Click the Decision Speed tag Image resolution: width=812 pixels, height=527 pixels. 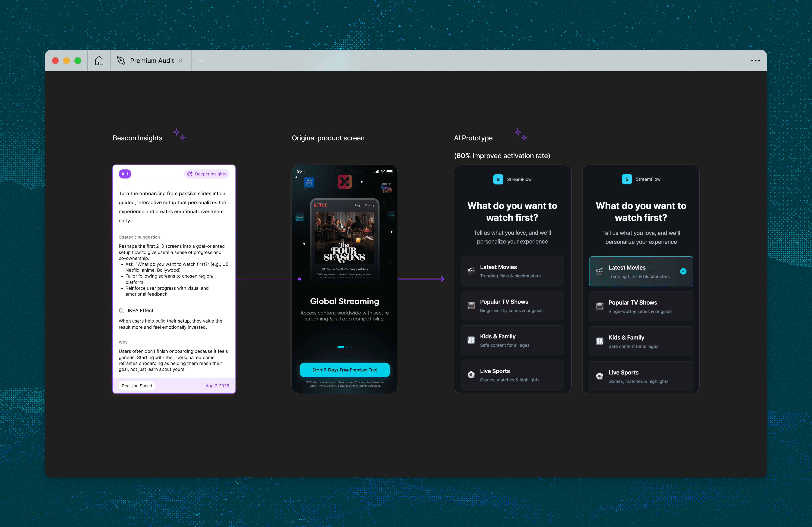click(137, 386)
